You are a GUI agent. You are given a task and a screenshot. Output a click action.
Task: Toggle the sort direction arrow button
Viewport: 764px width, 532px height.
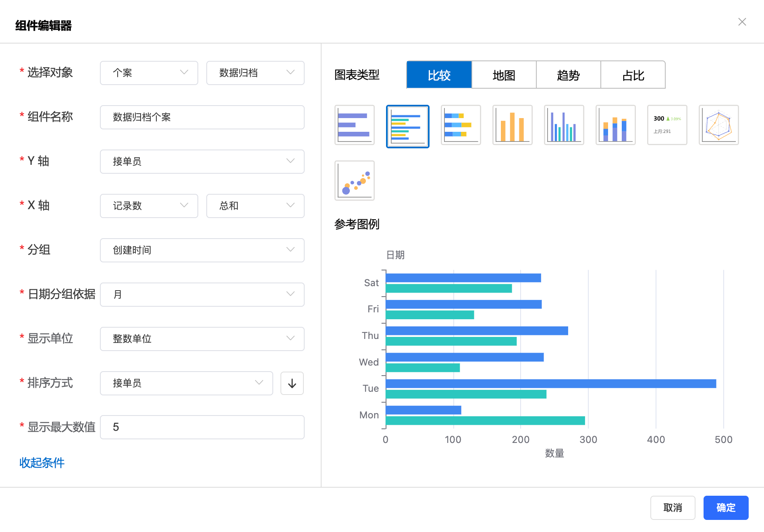292,383
